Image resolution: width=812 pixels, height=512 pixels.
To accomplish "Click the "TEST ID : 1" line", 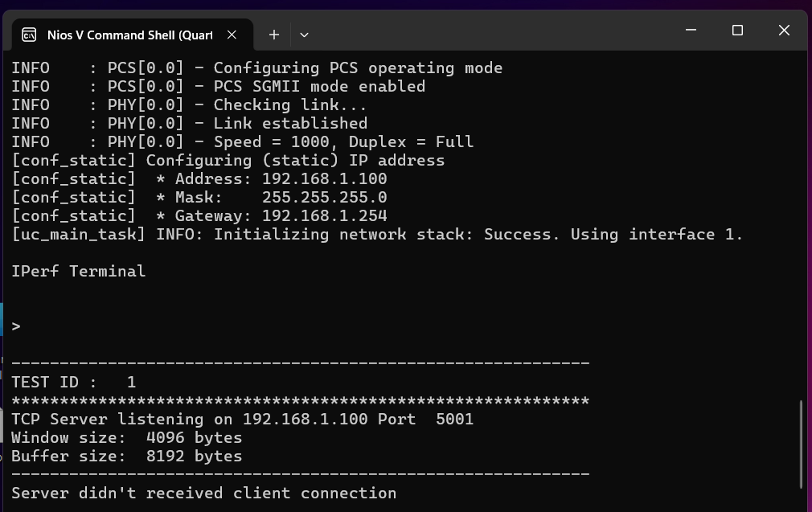I will point(74,382).
